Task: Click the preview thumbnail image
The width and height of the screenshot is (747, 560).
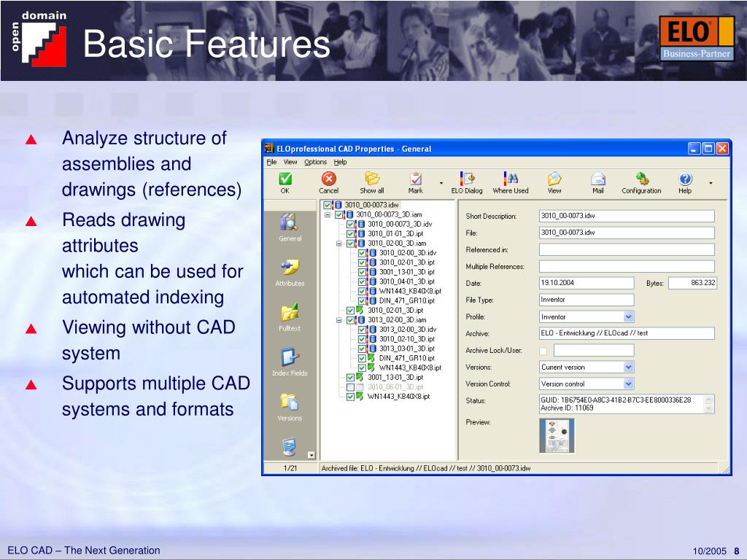Action: point(557,436)
